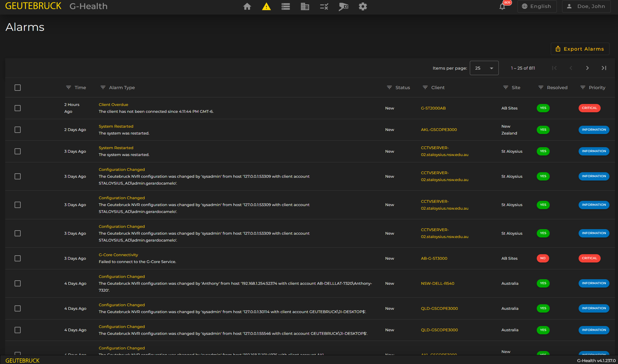Open the Doe, John user menu
Screen dimensions: 618x364
[586, 6]
